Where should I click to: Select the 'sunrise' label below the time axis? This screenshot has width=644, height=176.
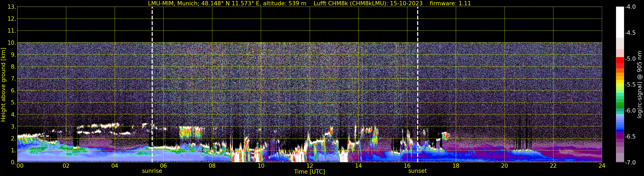coord(152,171)
